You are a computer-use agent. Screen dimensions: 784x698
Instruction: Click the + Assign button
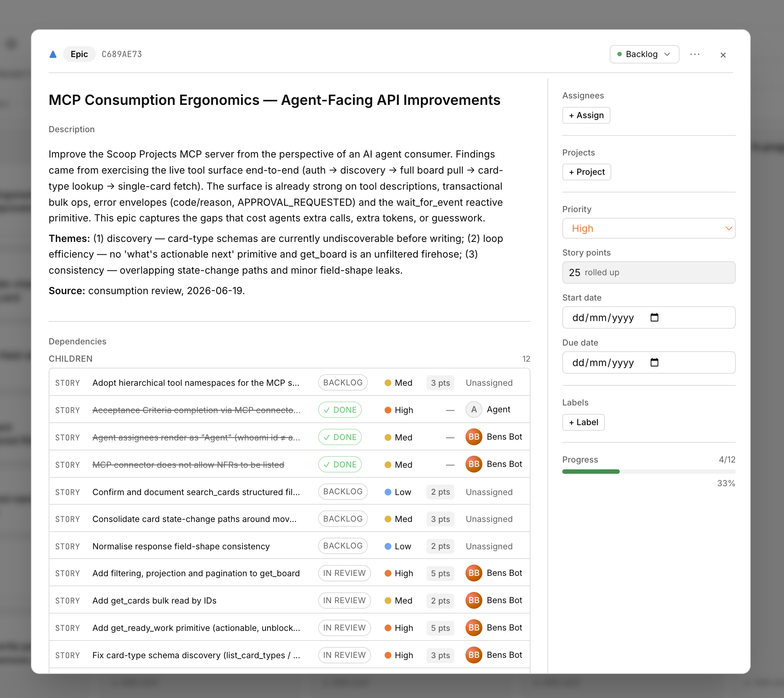pyautogui.click(x=586, y=115)
